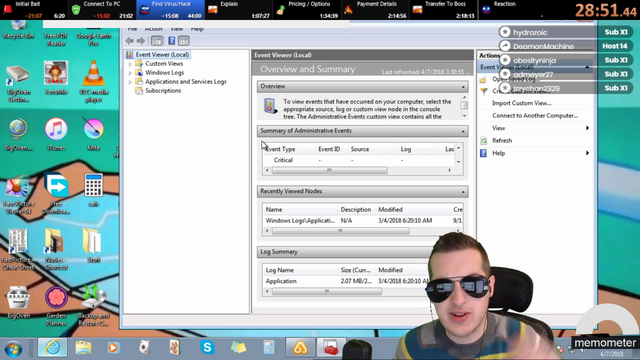This screenshot has width=640, height=360.
Task: Expand the Custom Views tree node arrow
Action: point(130,64)
